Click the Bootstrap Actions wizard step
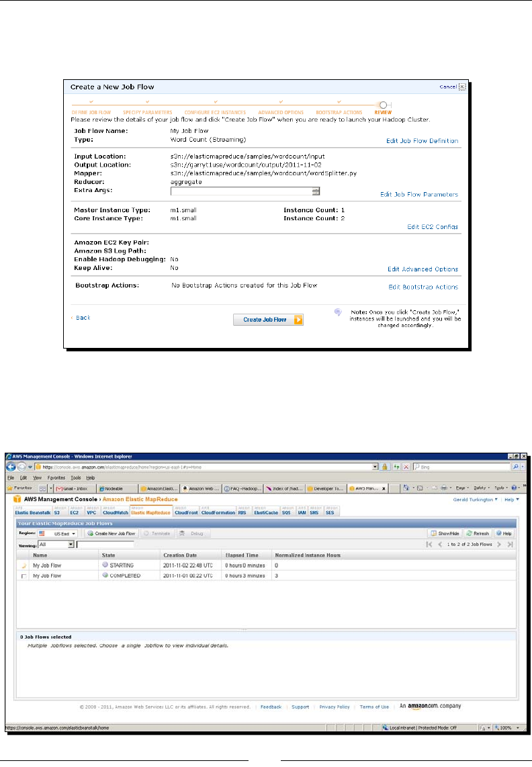Screen dimensions: 532x767 [339, 113]
